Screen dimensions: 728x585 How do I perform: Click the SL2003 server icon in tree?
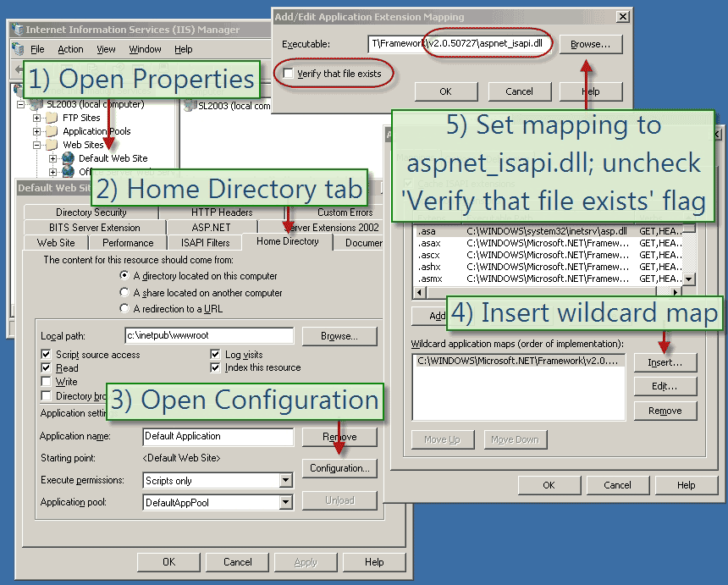[36, 104]
